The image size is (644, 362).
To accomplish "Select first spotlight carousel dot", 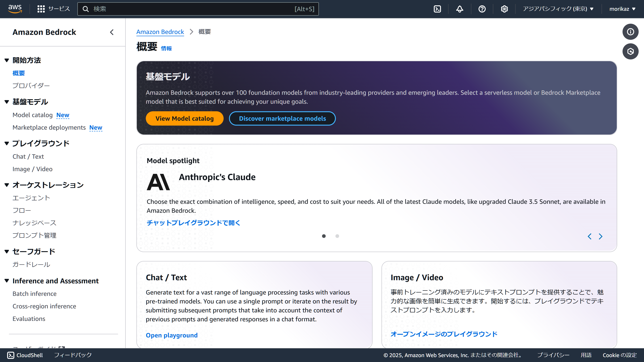I will coord(324,236).
